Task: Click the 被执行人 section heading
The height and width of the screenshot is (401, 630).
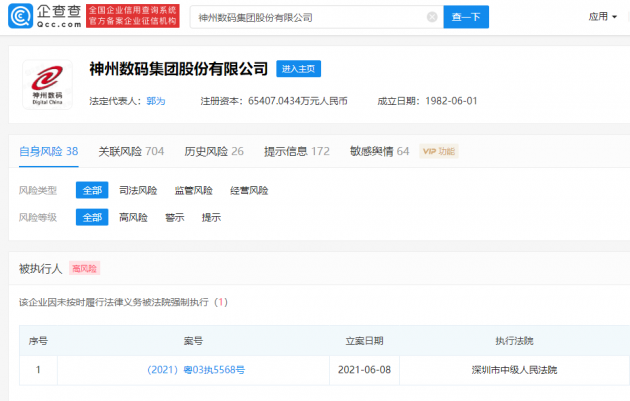Action: [x=41, y=268]
